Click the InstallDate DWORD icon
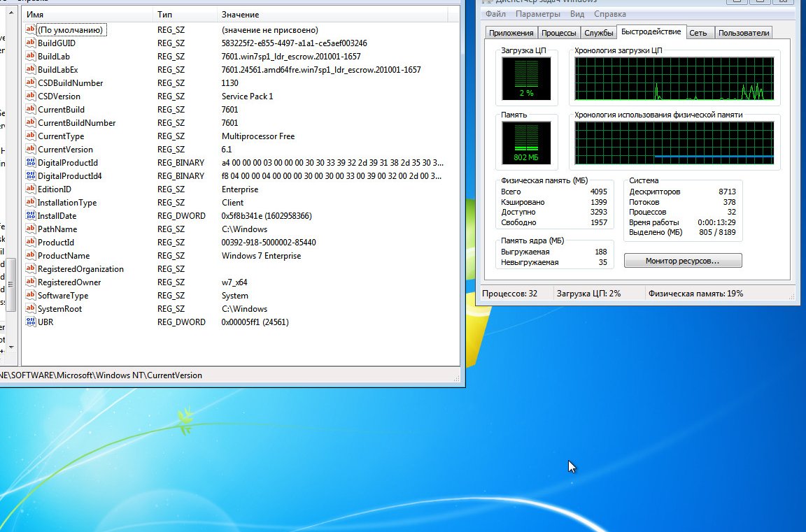 30,216
